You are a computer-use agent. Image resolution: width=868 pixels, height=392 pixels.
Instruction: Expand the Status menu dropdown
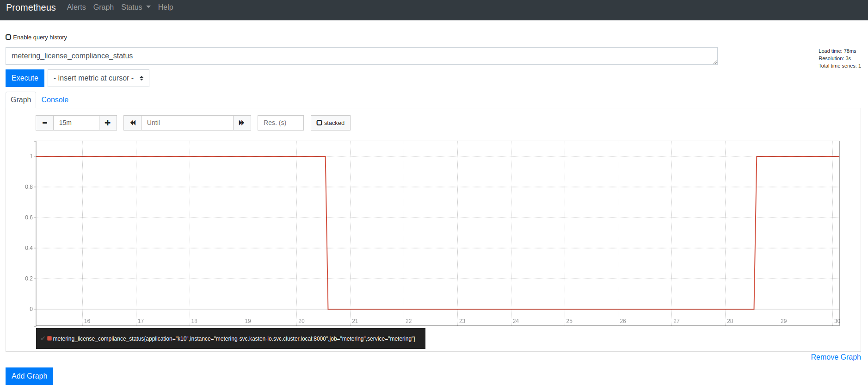click(x=135, y=7)
